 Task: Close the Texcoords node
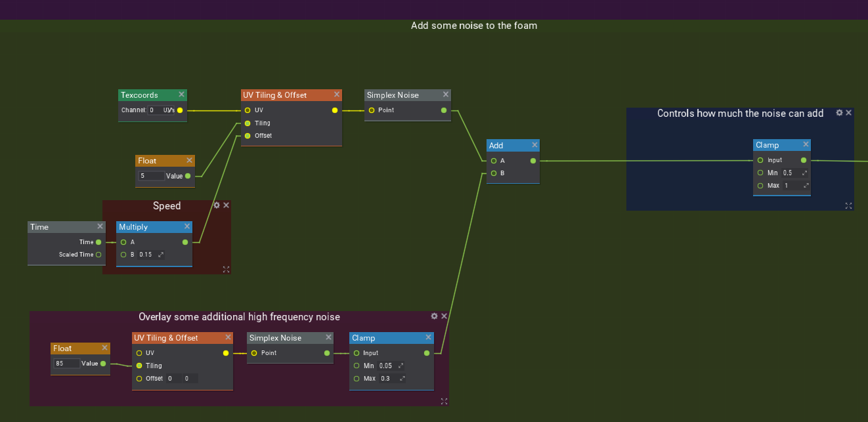pyautogui.click(x=181, y=95)
